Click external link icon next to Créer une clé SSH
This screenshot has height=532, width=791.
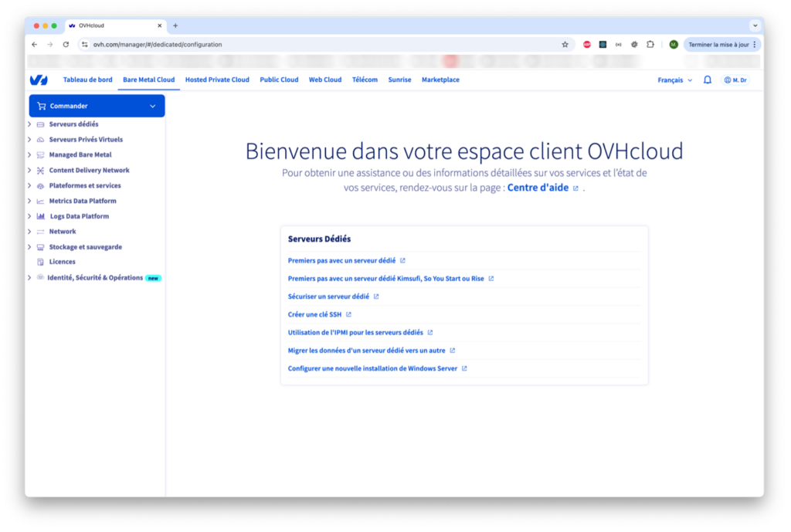[x=348, y=315]
